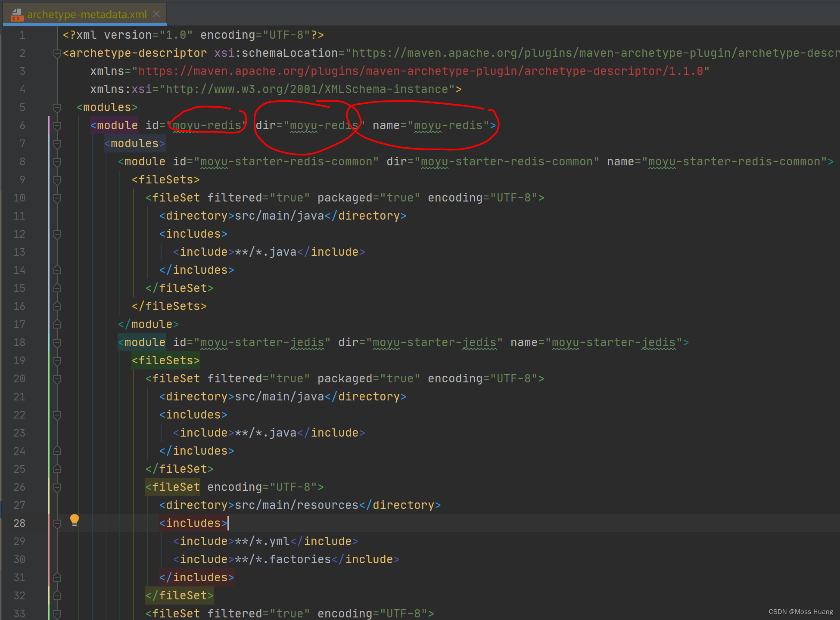Click line number 18 in the gutter
Viewport: 840px width, 620px height.
tap(19, 342)
